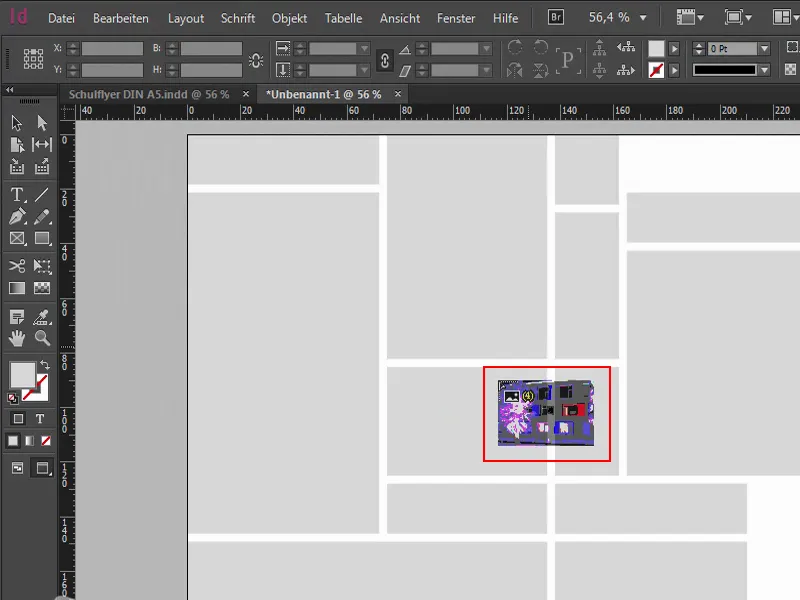Open the Hilfe menu
This screenshot has height=600, width=800.
click(x=506, y=18)
